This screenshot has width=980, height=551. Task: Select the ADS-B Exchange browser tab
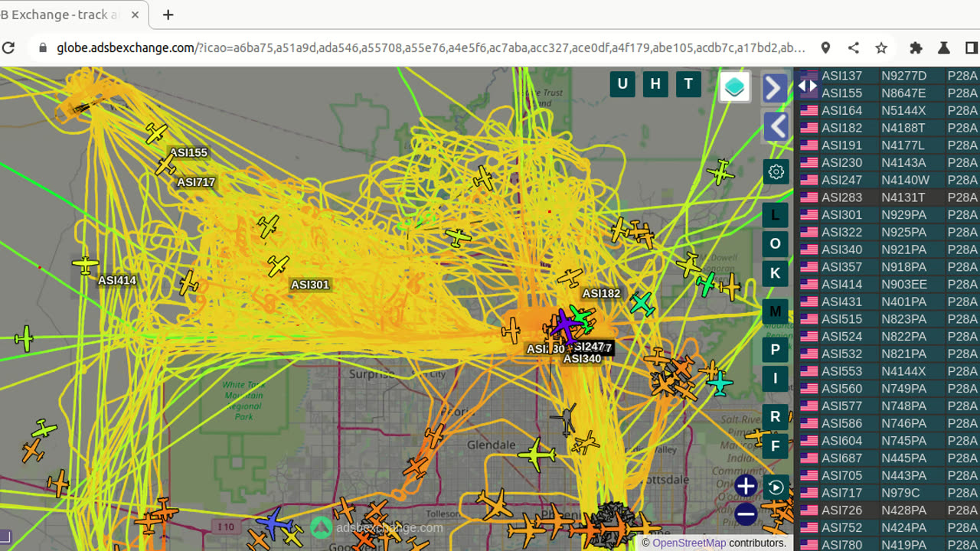pos(73,15)
